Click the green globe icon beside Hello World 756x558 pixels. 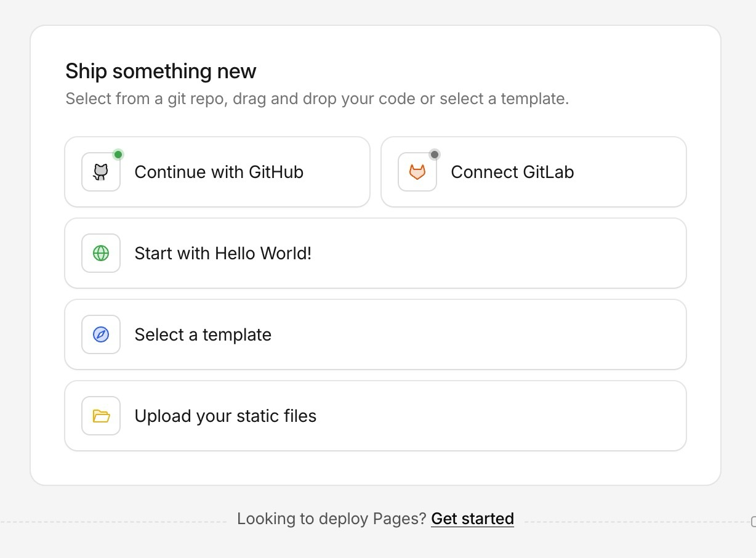point(100,253)
